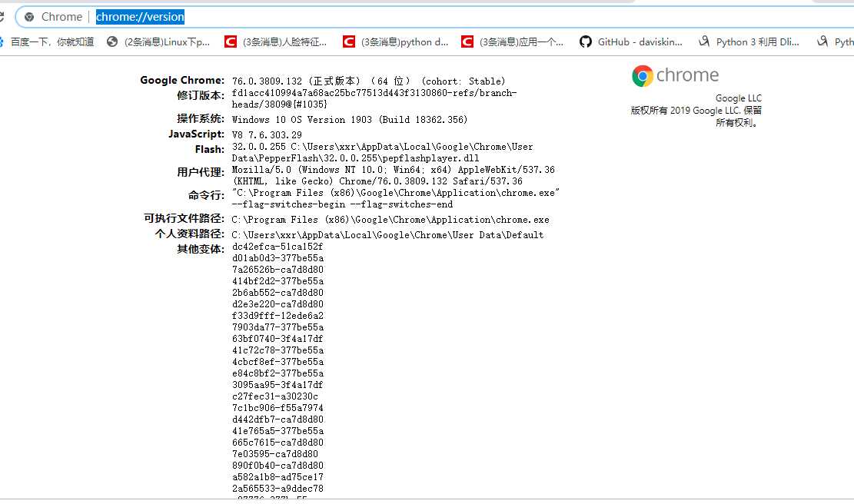Click the Google Chrome label
This screenshot has width=854, height=504.
pyautogui.click(x=182, y=80)
